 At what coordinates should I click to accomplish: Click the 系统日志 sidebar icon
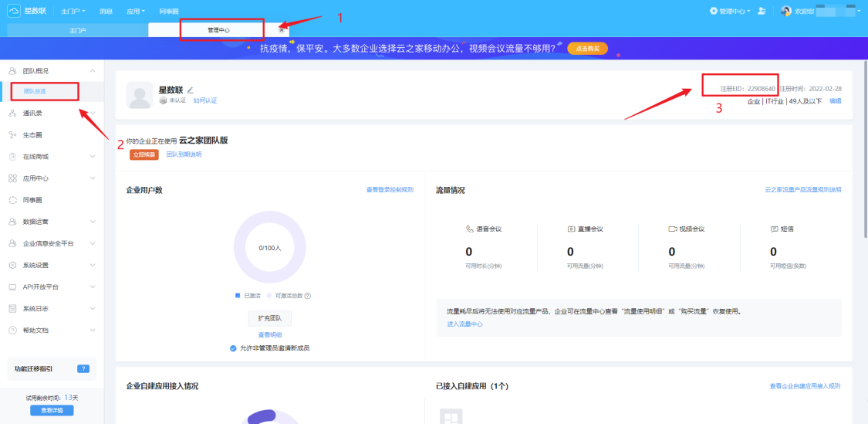click(x=13, y=308)
